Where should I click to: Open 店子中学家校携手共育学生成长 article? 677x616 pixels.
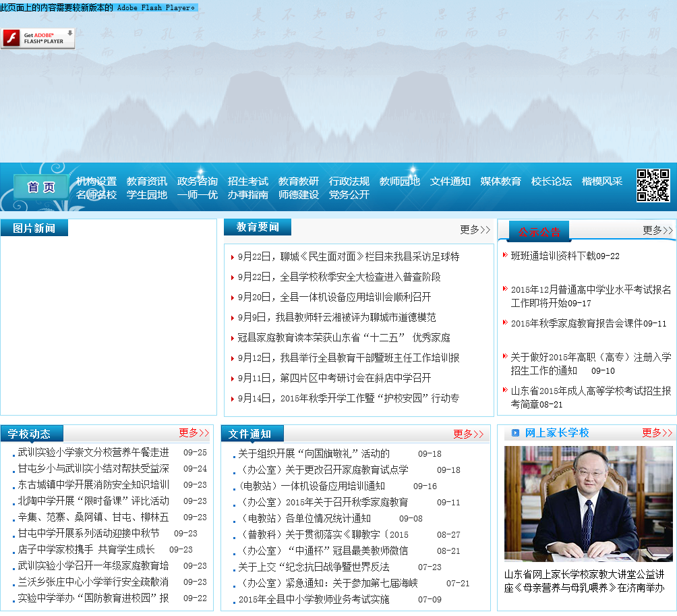pyautogui.click(x=86, y=549)
